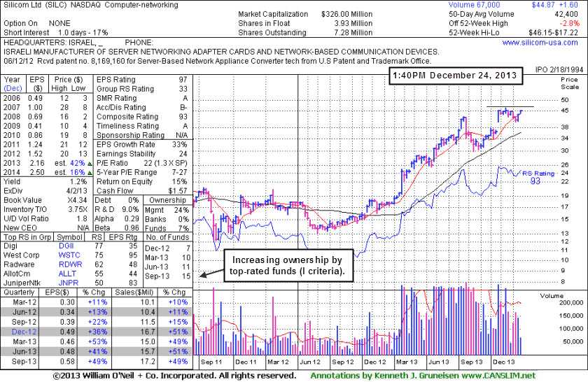Image resolution: width=588 pixels, height=382 pixels.
Task: Click the green arrow beside 2014 est. 16%
Action: click(90, 173)
